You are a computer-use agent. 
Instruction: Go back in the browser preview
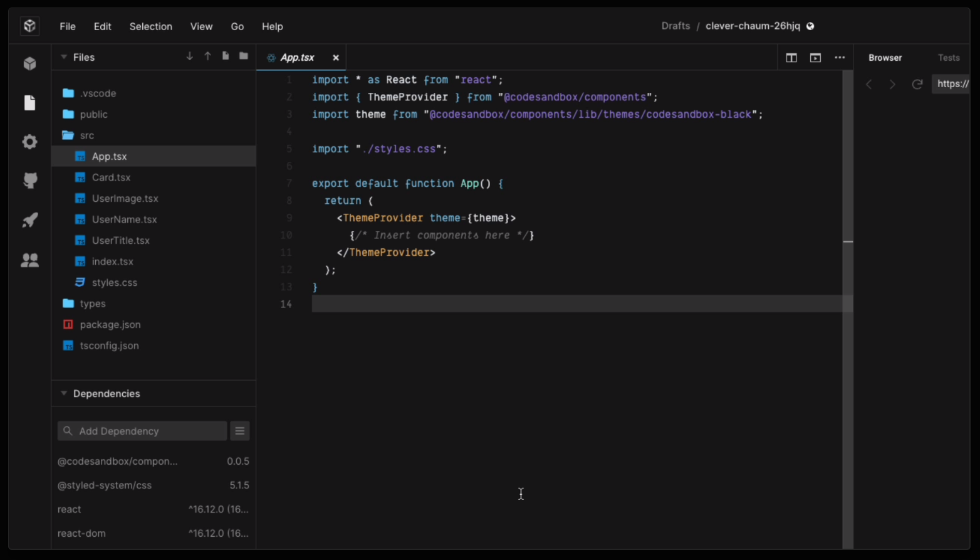(869, 84)
